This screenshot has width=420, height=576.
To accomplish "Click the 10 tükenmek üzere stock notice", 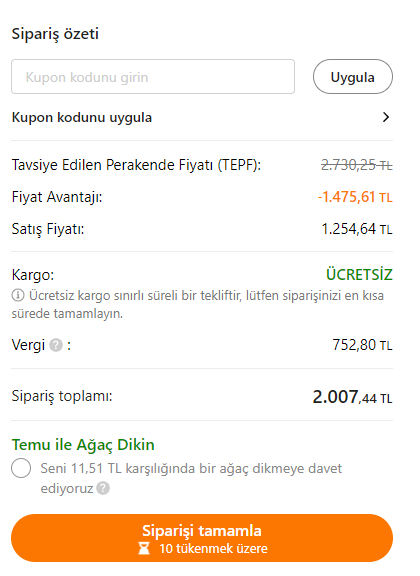I will click(x=213, y=549).
